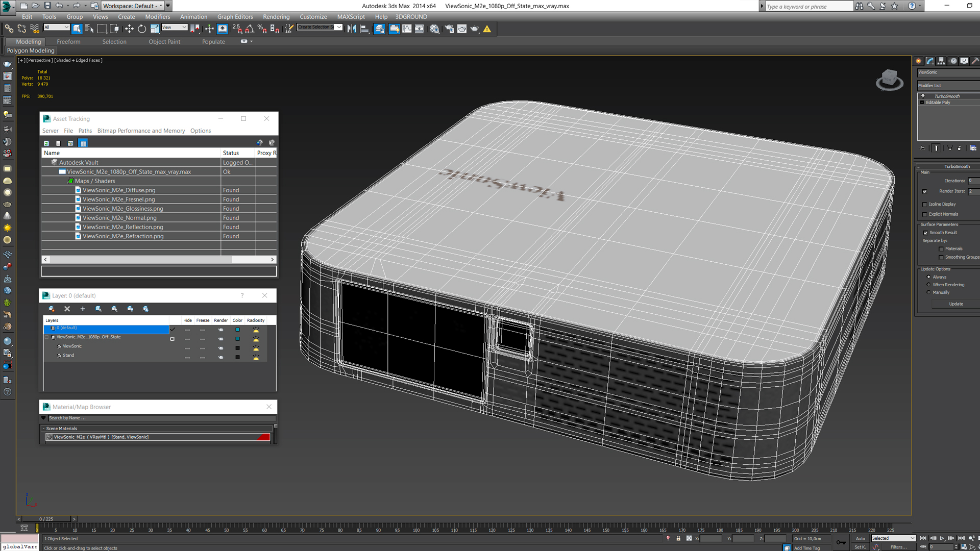980x551 pixels.
Task: Open Curve Editor from toolbar
Action: tap(407, 29)
